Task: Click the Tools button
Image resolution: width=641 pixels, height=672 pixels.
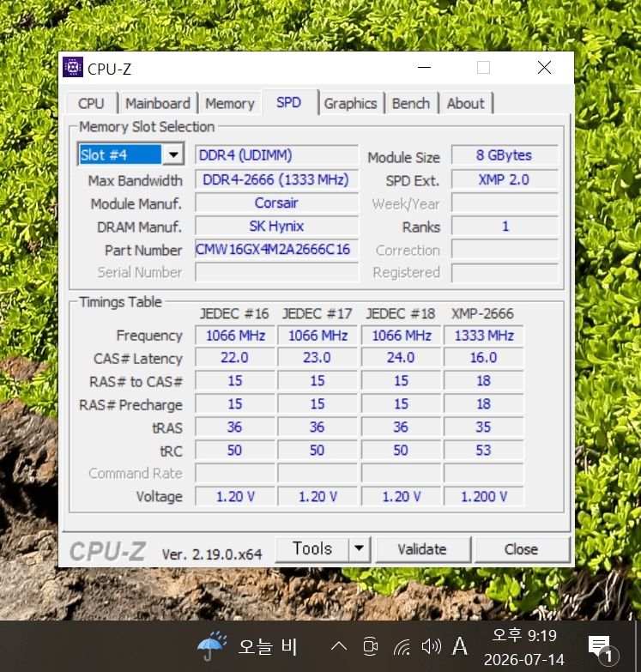Action: [312, 549]
